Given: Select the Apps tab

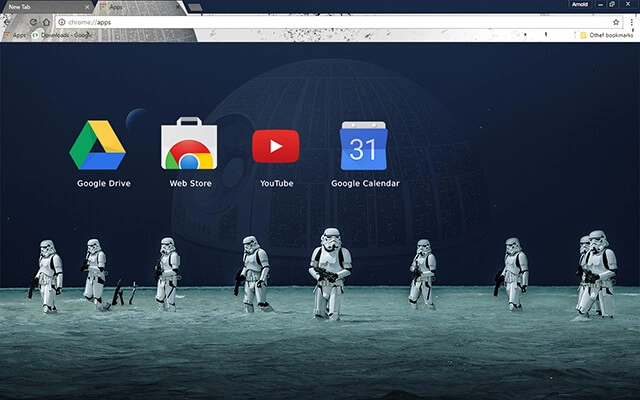Looking at the screenshot, I should point(139,7).
